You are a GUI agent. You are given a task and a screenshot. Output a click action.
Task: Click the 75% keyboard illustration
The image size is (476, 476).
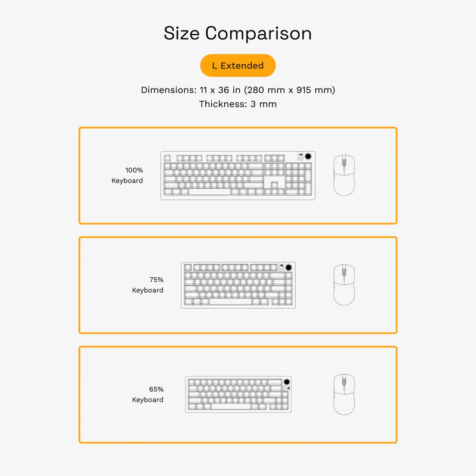click(x=238, y=285)
